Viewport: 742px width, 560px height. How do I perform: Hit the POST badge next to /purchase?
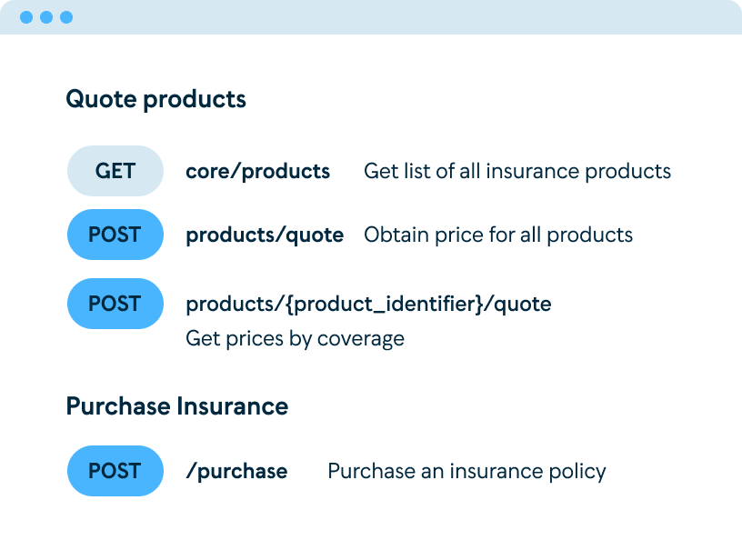[x=115, y=471]
